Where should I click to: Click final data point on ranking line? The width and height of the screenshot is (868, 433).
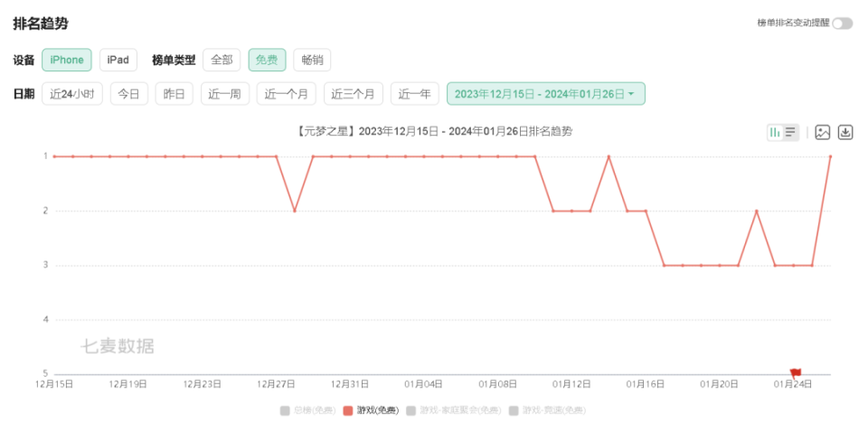coord(830,156)
